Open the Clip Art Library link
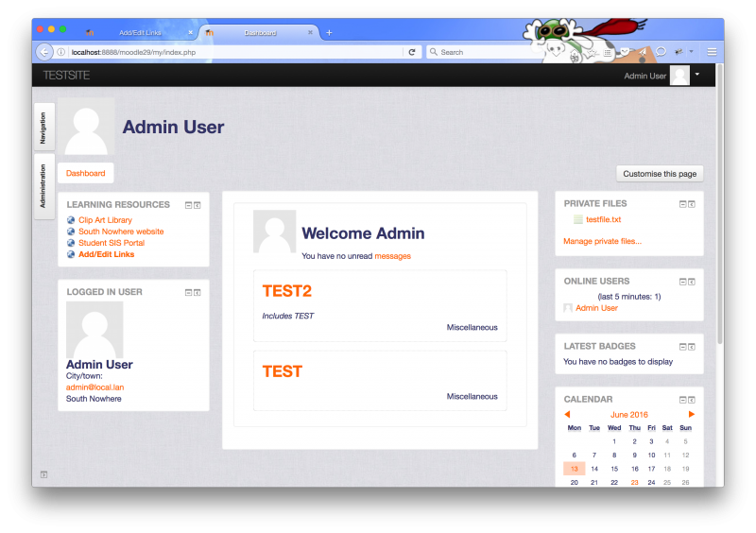This screenshot has width=756, height=533. pos(105,220)
